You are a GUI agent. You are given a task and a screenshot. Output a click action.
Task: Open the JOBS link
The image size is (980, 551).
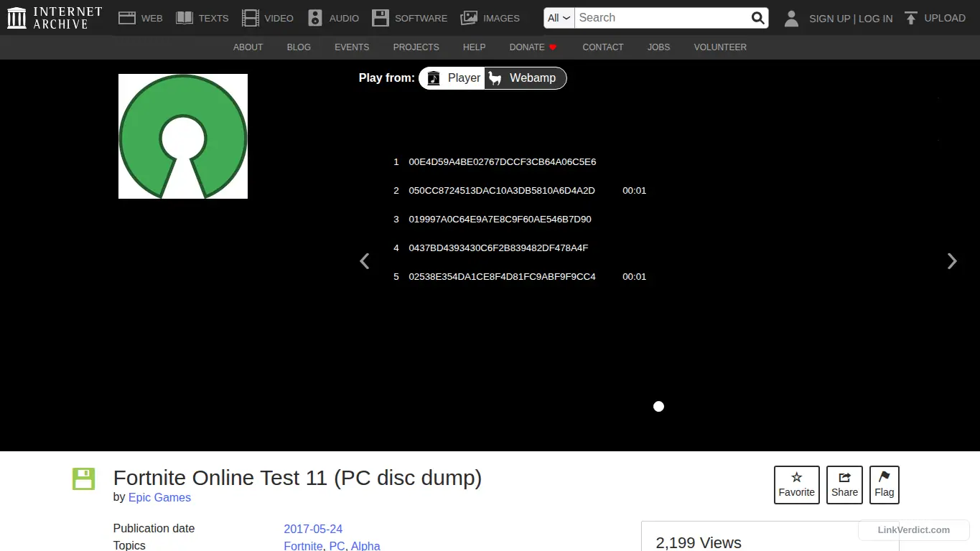pos(658,47)
